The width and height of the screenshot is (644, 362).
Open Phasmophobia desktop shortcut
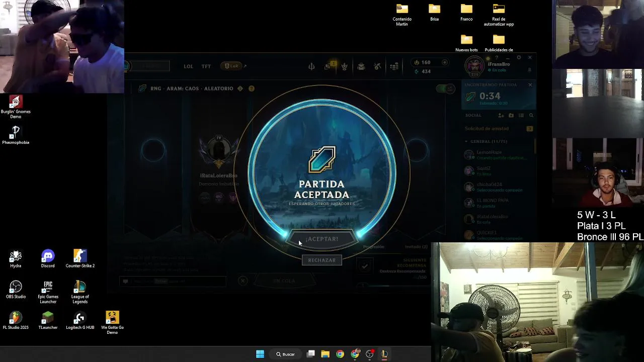pyautogui.click(x=16, y=136)
